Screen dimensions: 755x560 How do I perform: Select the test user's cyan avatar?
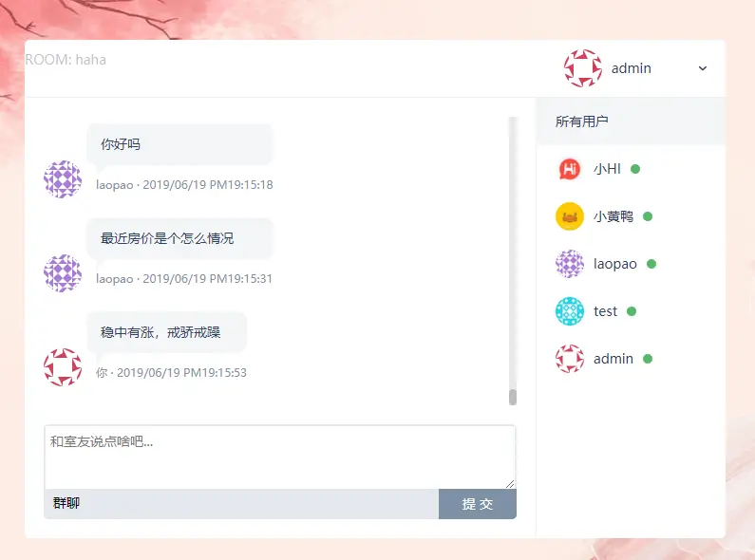coord(570,311)
